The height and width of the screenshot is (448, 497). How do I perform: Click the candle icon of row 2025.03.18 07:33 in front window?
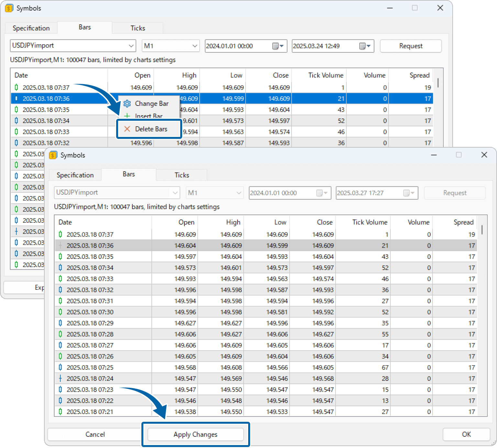(60, 279)
